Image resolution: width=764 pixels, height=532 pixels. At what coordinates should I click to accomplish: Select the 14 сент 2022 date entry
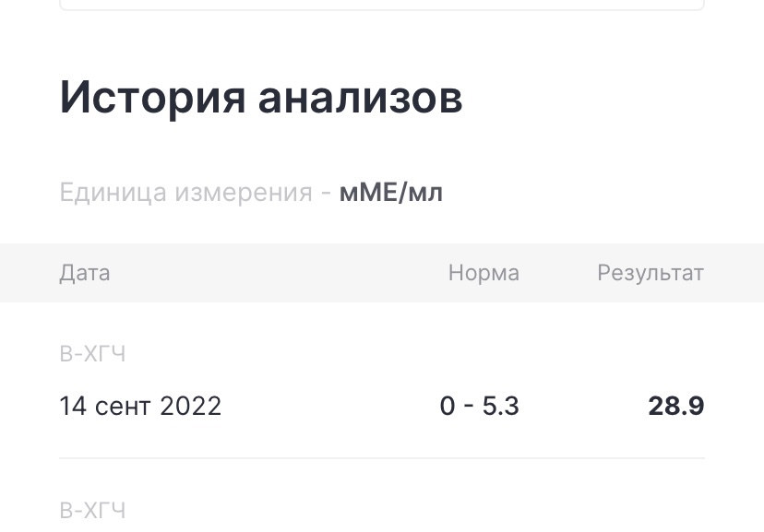(x=140, y=406)
